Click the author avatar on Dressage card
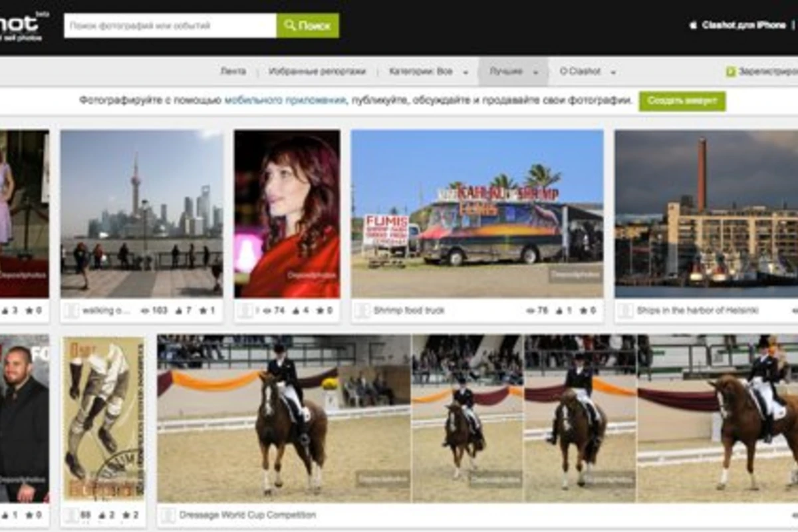 pyautogui.click(x=168, y=515)
